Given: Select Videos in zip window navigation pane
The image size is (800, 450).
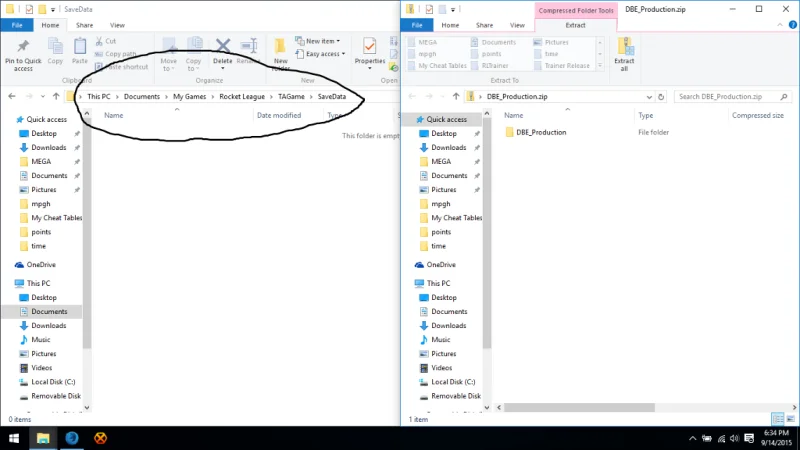Looking at the screenshot, I should click(x=441, y=367).
